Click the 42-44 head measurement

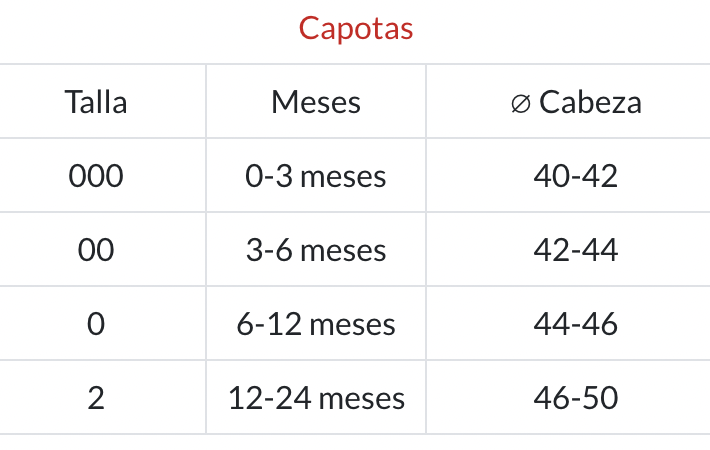576,250
